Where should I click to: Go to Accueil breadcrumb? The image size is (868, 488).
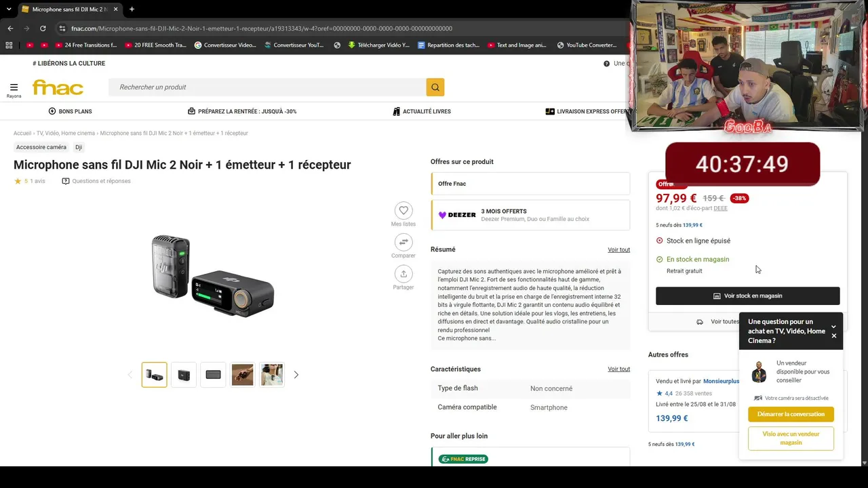(22, 134)
